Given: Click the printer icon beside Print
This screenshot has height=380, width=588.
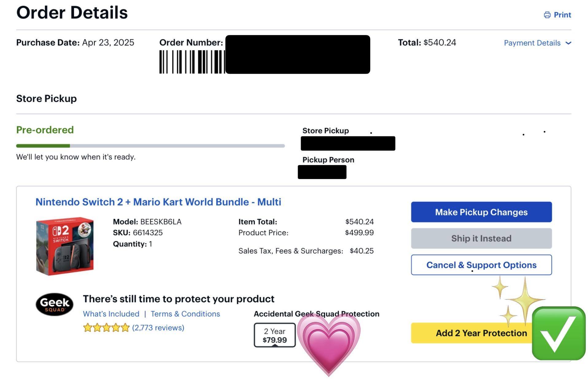Looking at the screenshot, I should (547, 15).
